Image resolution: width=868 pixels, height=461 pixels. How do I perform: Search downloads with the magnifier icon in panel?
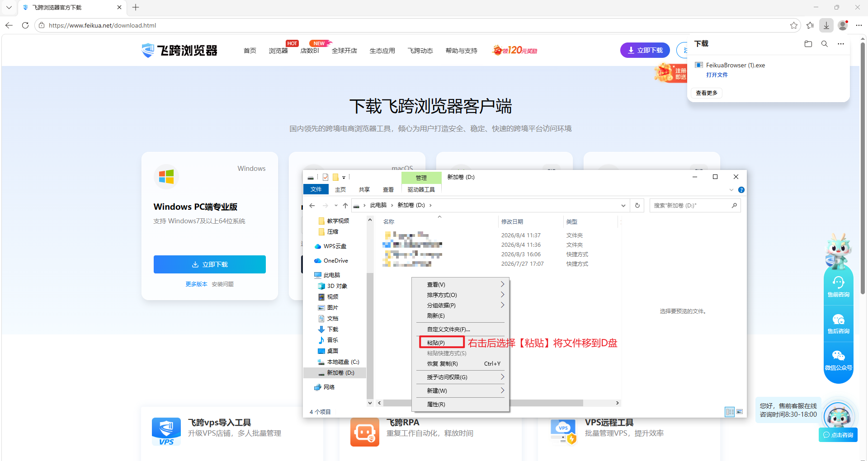825,44
